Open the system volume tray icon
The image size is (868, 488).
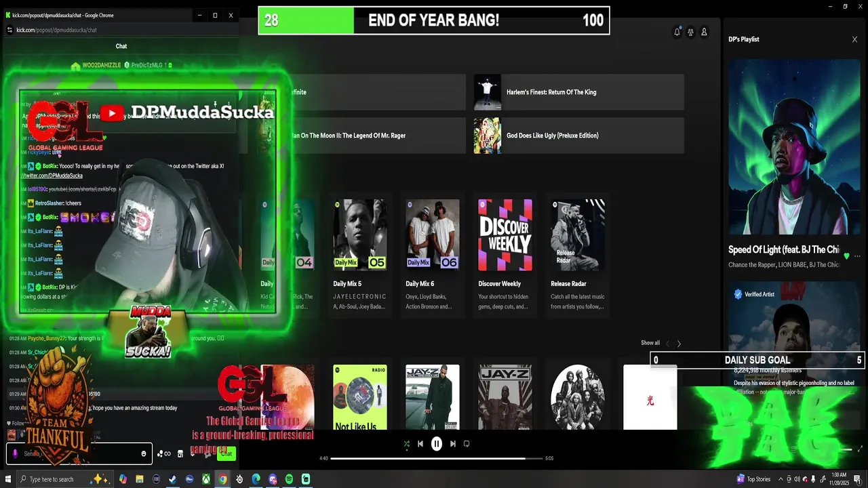click(x=797, y=479)
